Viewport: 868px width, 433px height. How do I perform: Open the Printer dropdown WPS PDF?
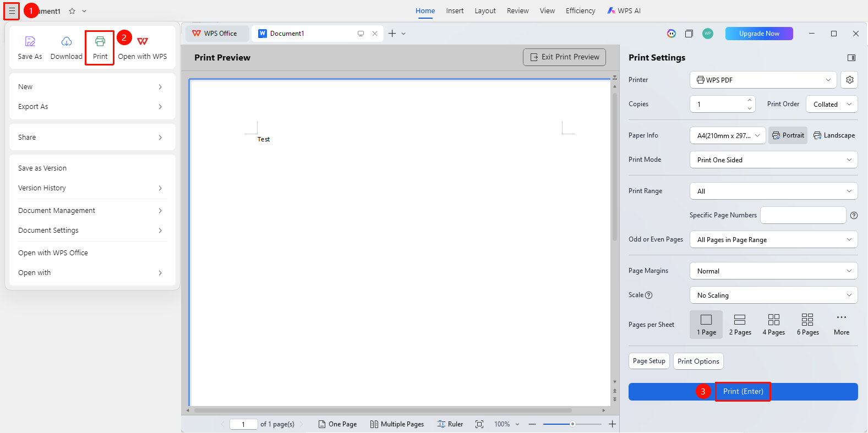click(x=763, y=80)
